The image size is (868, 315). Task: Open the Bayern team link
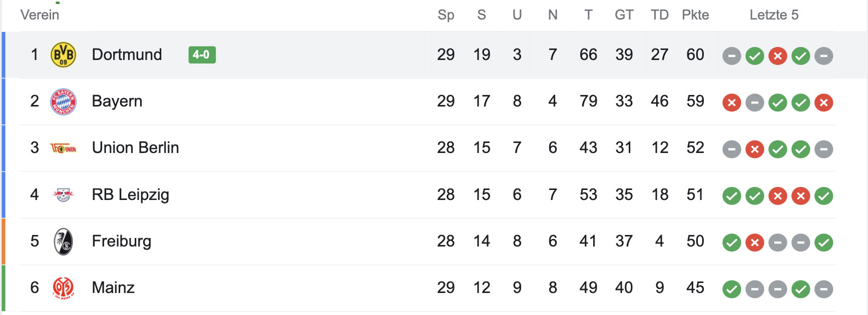click(x=117, y=101)
